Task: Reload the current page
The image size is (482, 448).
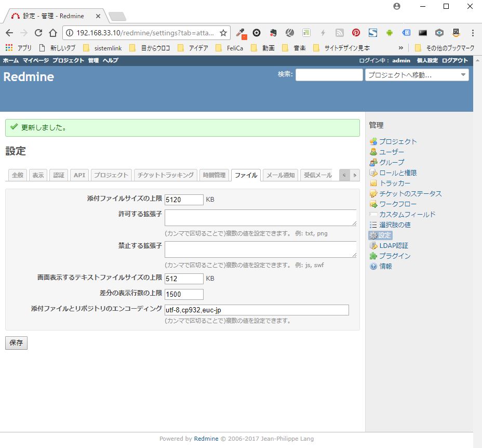Action: [38, 33]
